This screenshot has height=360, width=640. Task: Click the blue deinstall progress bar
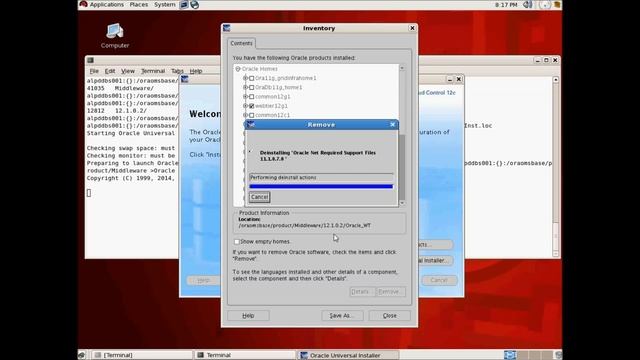[321, 187]
